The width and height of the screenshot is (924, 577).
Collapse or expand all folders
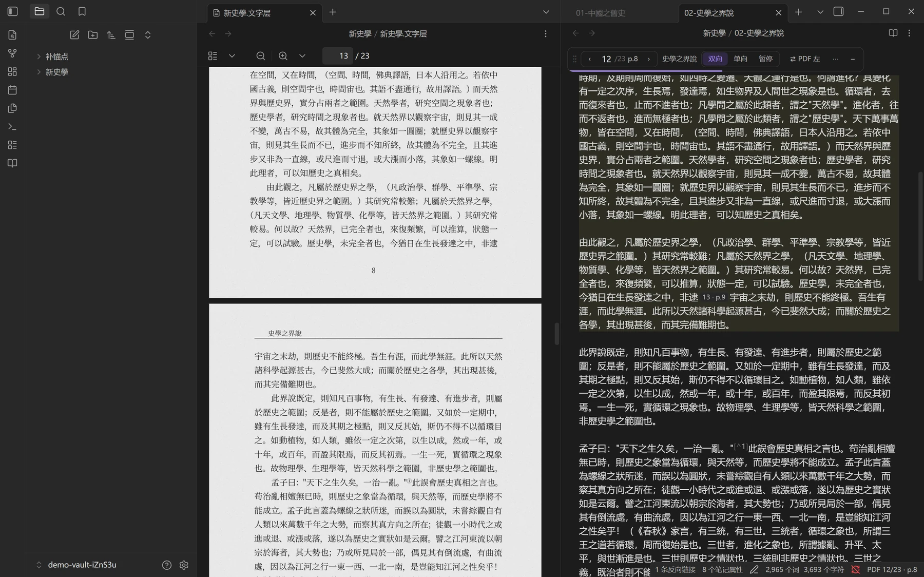pyautogui.click(x=148, y=35)
